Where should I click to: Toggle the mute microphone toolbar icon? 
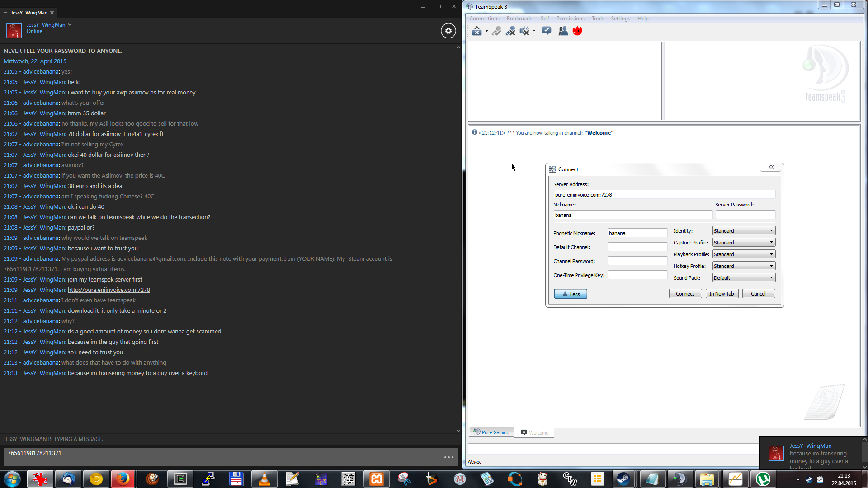point(510,31)
